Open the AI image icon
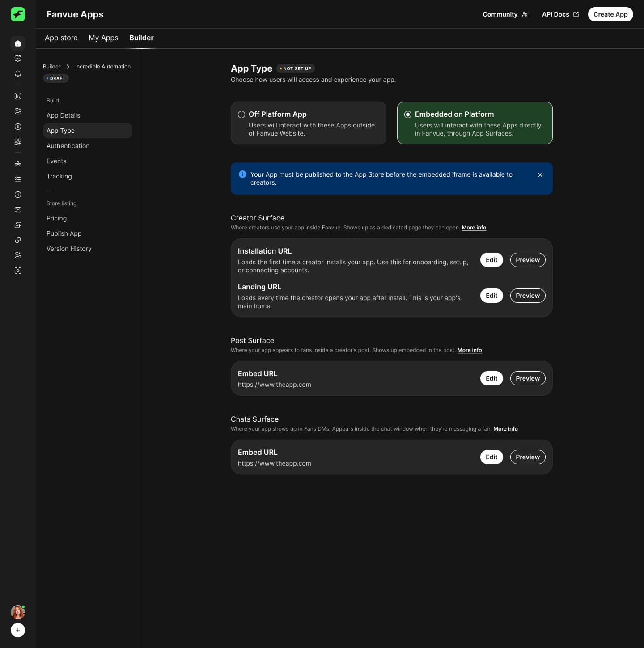Screen dimensions: 644x648 (18, 255)
